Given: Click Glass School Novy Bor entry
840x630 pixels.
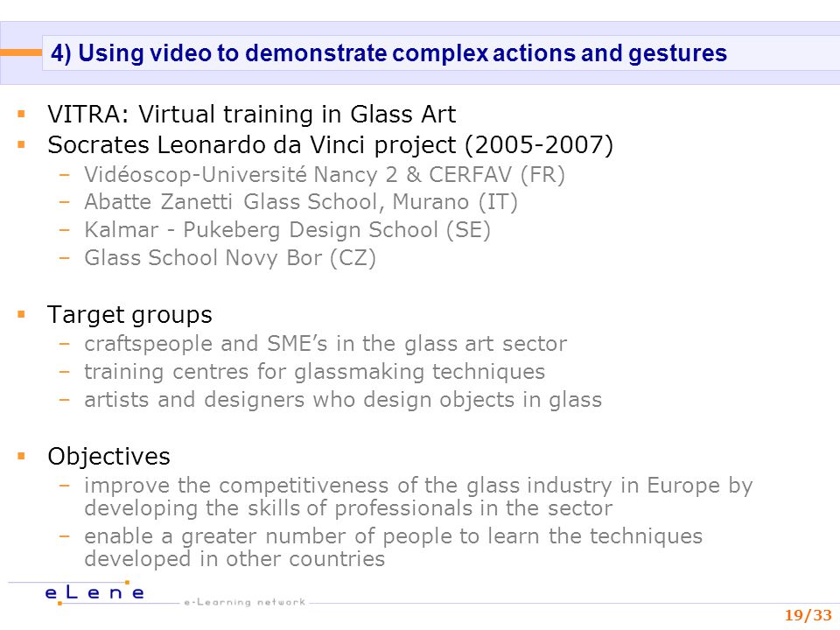Looking at the screenshot, I should 230,258.
